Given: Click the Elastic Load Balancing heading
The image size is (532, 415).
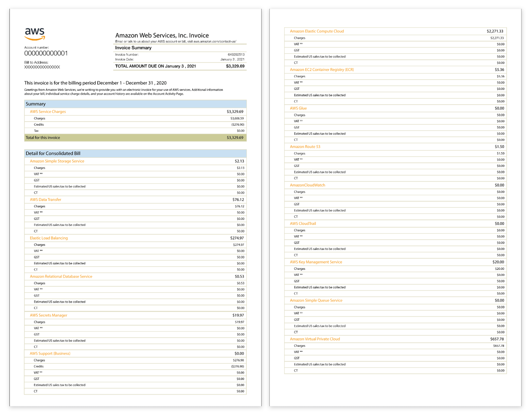Looking at the screenshot, I should (x=49, y=238).
